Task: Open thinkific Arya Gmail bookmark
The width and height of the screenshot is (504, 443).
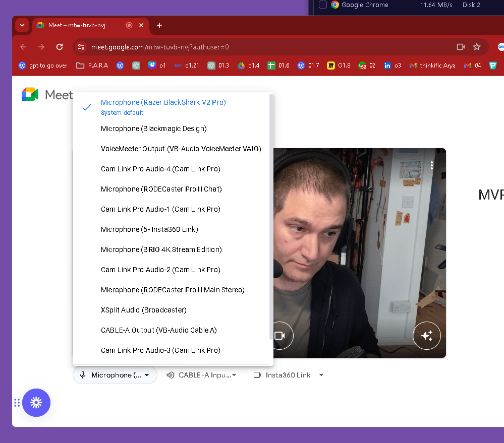Action: coord(433,66)
